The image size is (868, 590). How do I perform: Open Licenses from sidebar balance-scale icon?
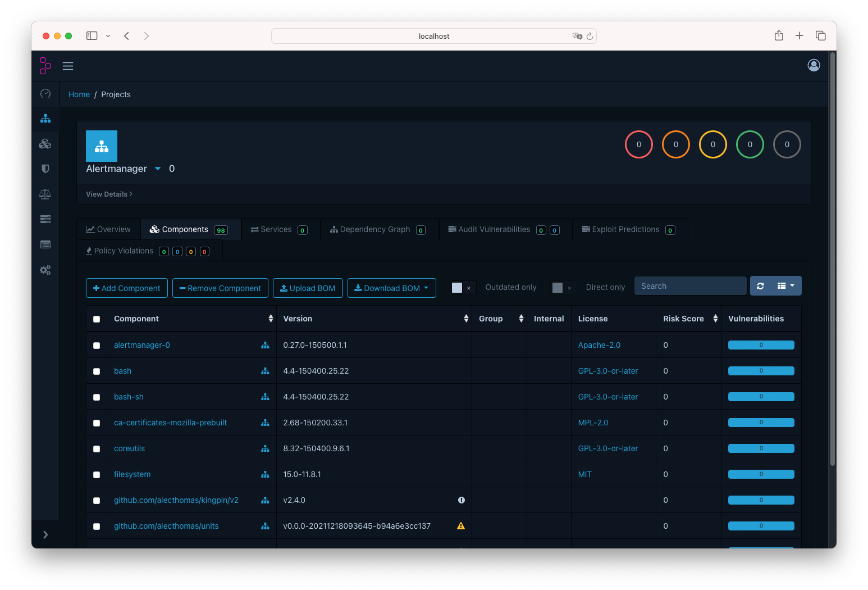(45, 194)
